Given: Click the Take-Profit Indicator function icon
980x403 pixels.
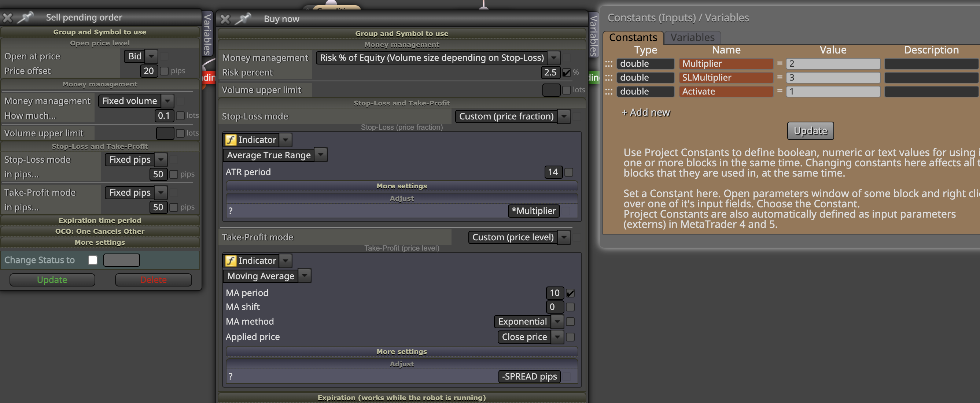Looking at the screenshot, I should [231, 261].
